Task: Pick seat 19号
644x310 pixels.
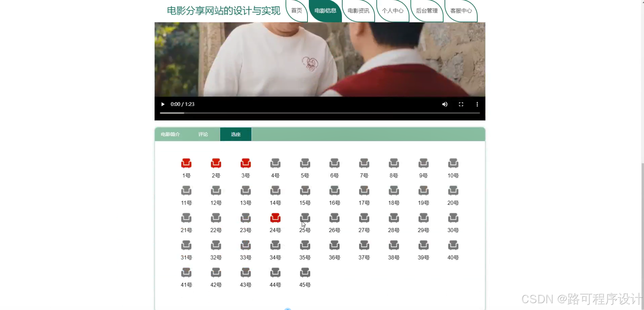Action: pyautogui.click(x=423, y=190)
